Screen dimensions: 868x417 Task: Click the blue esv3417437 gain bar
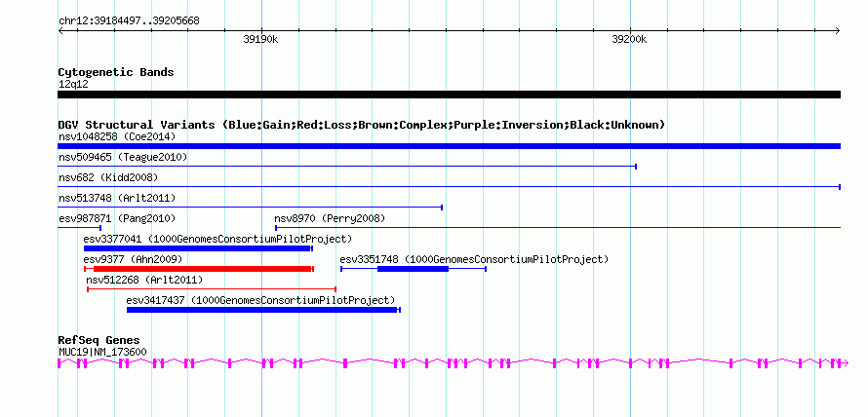click(263, 310)
